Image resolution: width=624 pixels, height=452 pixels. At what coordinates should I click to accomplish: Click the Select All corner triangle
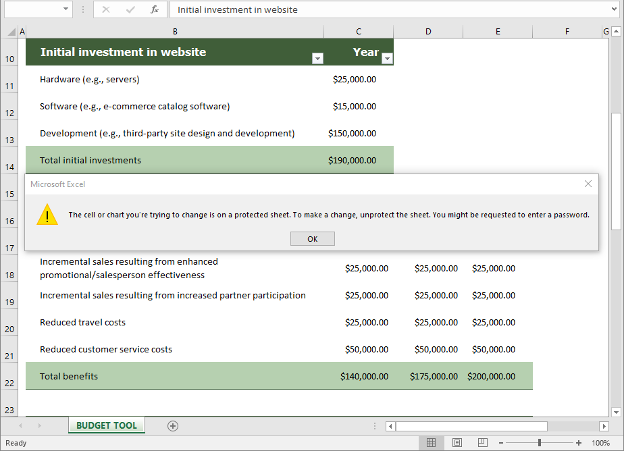point(11,31)
